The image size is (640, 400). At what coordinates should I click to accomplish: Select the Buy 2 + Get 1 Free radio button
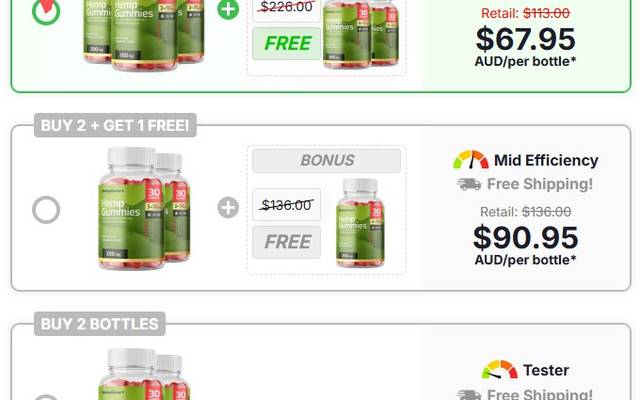coord(46,210)
